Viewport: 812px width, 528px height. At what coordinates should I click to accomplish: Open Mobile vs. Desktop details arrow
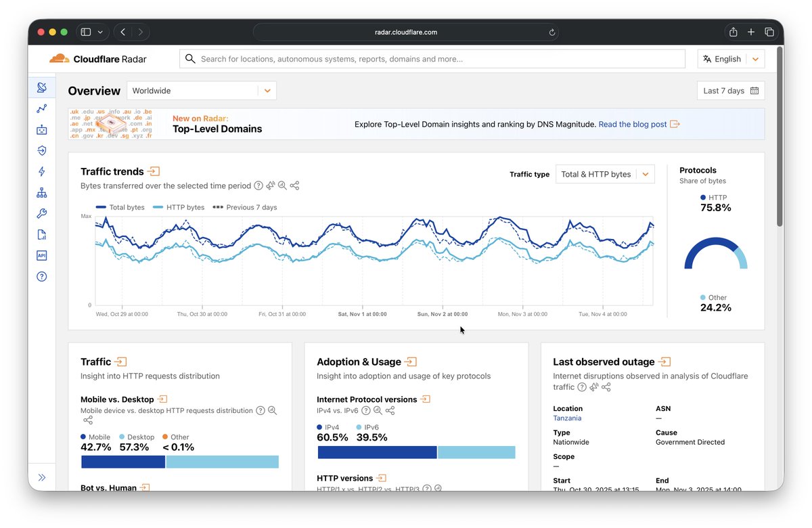(x=162, y=399)
